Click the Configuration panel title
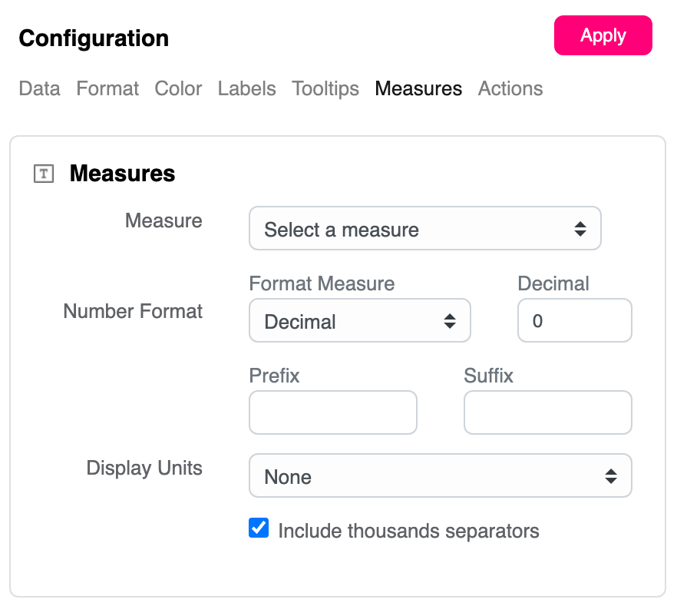The width and height of the screenshot is (677, 616). point(94,38)
